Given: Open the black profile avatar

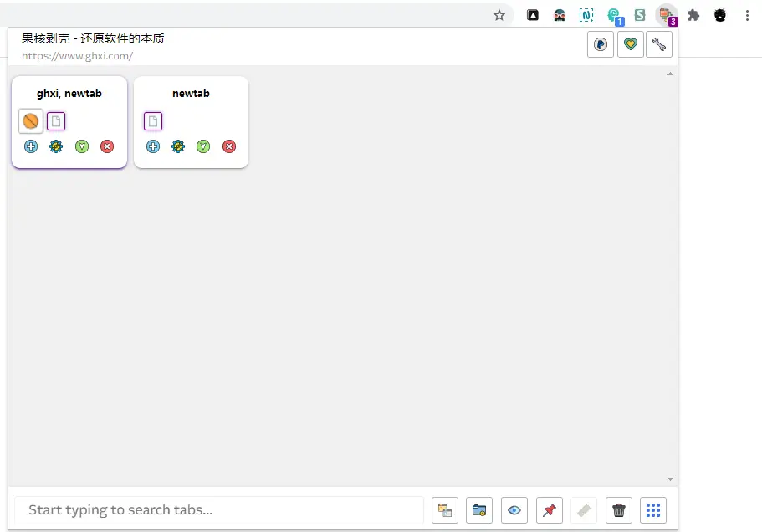Looking at the screenshot, I should pyautogui.click(x=720, y=15).
